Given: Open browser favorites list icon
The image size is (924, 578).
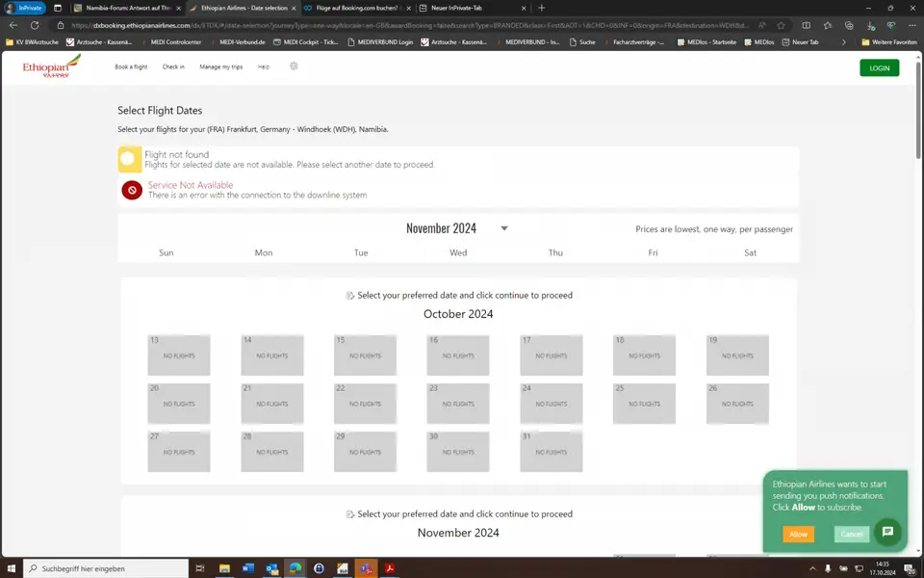Looking at the screenshot, I should [x=828, y=25].
